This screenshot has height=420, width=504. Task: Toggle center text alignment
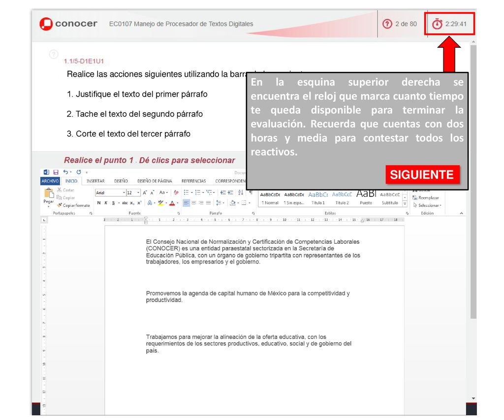coord(194,203)
